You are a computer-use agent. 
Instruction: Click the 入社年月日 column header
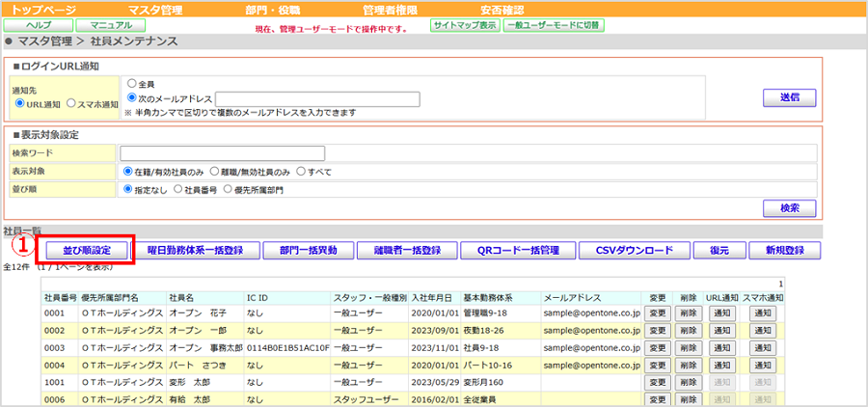pyautogui.click(x=431, y=298)
